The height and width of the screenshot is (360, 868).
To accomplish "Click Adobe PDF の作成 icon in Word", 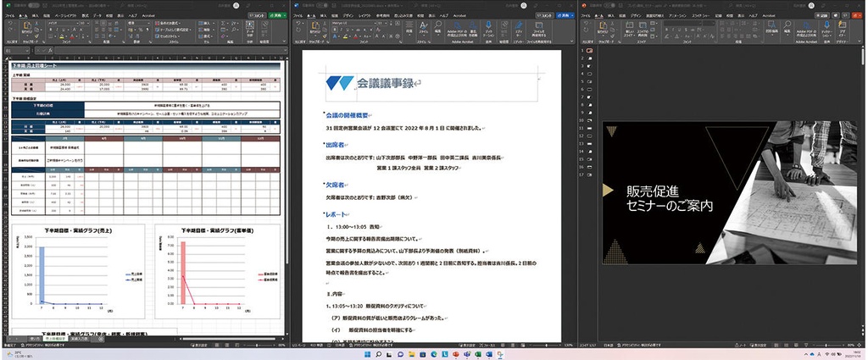I will pos(455,25).
